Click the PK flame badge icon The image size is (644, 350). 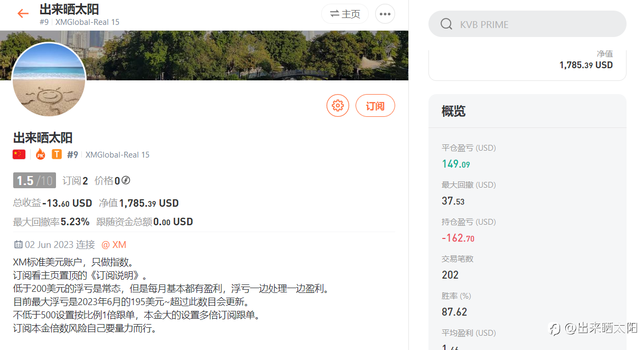(40, 154)
